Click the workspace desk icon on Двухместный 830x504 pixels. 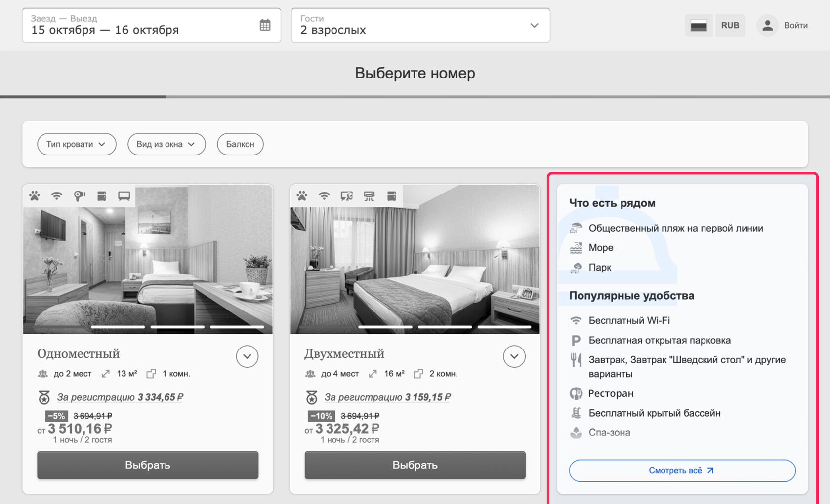pyautogui.click(x=347, y=196)
